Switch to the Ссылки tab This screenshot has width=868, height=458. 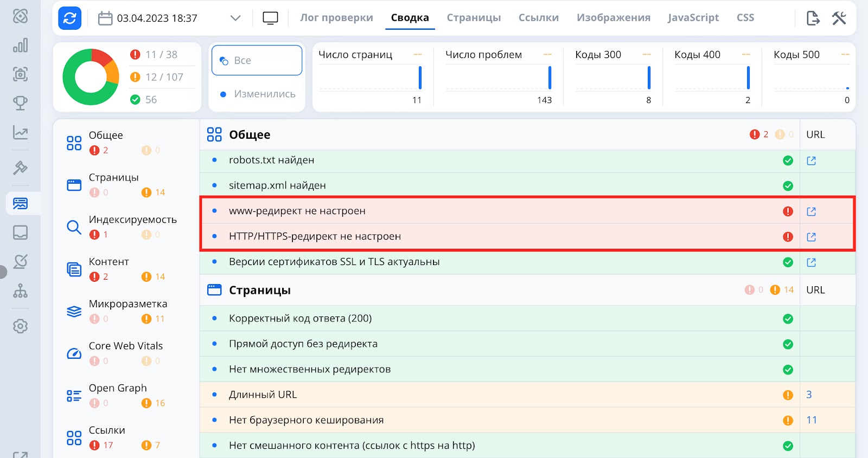[x=538, y=17]
